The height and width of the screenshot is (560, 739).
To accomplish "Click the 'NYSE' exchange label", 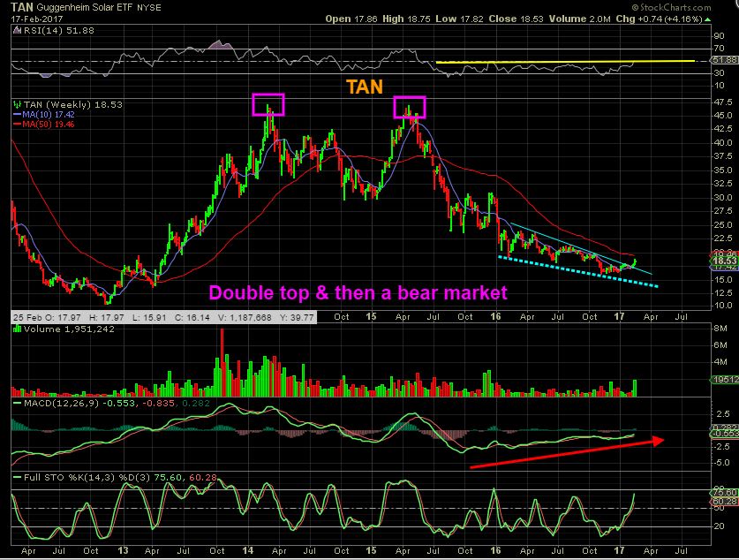I will pos(149,8).
